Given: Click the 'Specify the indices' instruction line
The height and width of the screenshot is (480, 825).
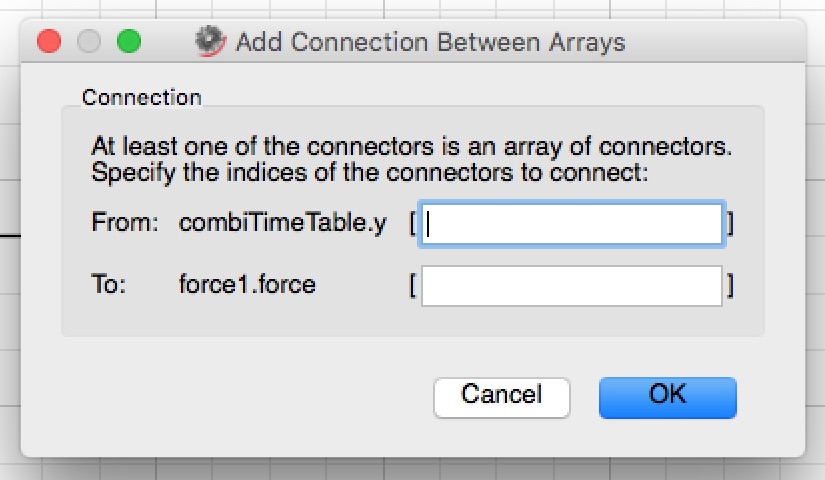Looking at the screenshot, I should (370, 173).
